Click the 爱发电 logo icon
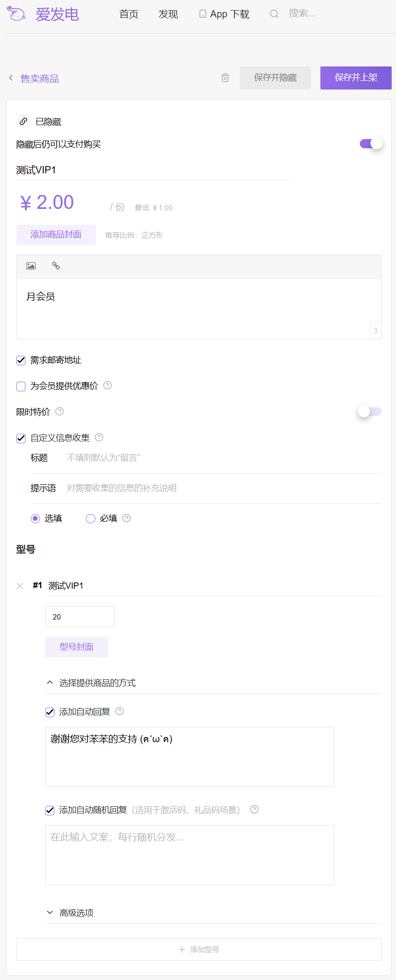Image resolution: width=396 pixels, height=980 pixels. click(16, 14)
